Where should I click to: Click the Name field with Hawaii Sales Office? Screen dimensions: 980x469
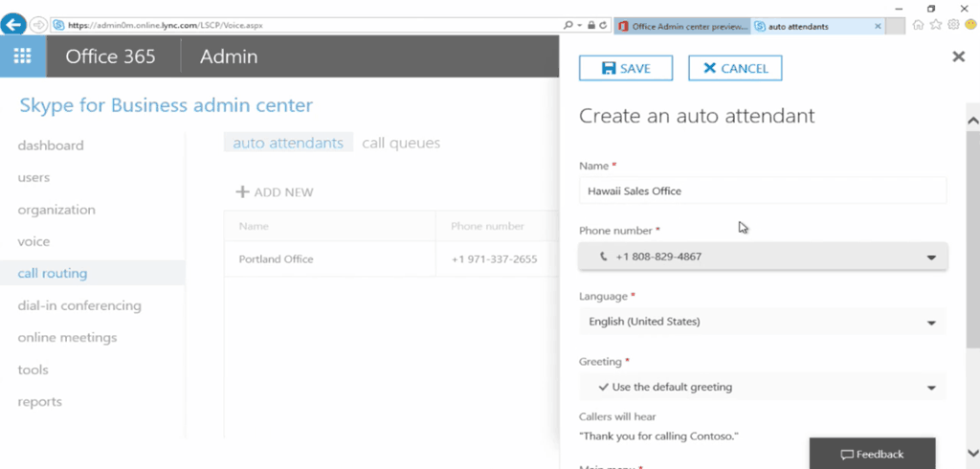tap(762, 190)
